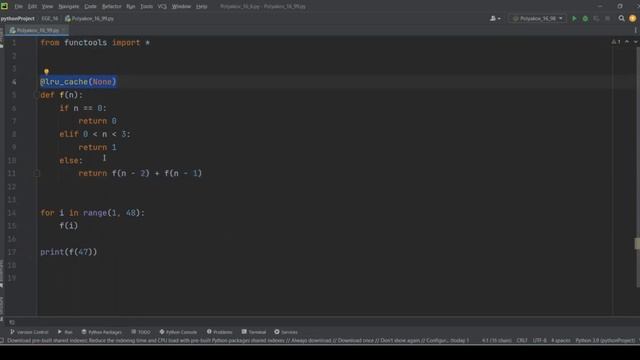The width and height of the screenshot is (640, 360).
Task: Click 'from functools import *' line
Action: (x=95, y=42)
